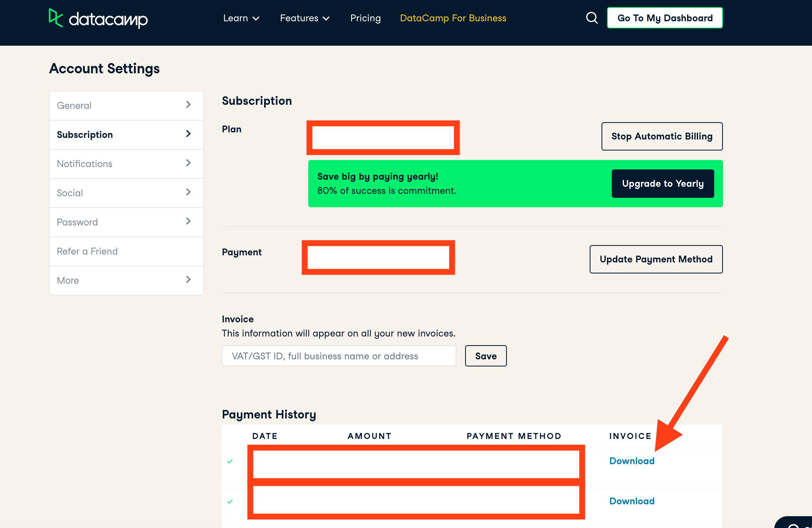Click Update Payment Method button
The height and width of the screenshot is (528, 812).
pyautogui.click(x=656, y=259)
